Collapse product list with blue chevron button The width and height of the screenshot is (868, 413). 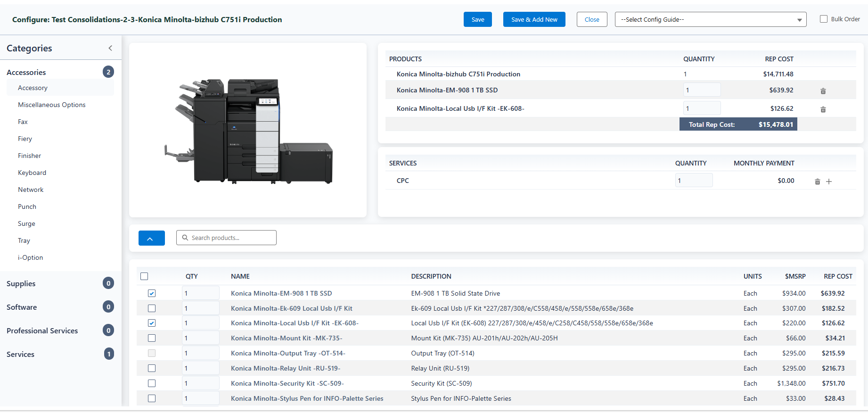[152, 238]
